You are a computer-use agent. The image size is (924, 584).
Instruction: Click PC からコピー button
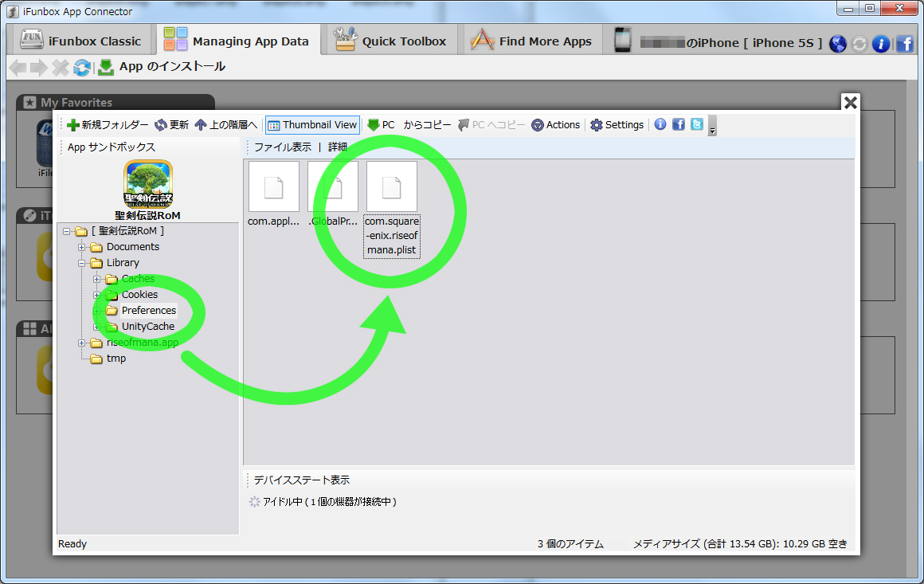click(409, 125)
